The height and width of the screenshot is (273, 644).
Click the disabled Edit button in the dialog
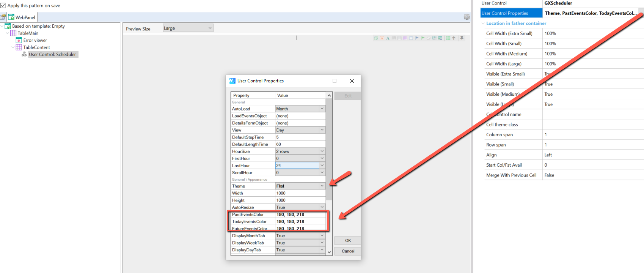pos(348,96)
